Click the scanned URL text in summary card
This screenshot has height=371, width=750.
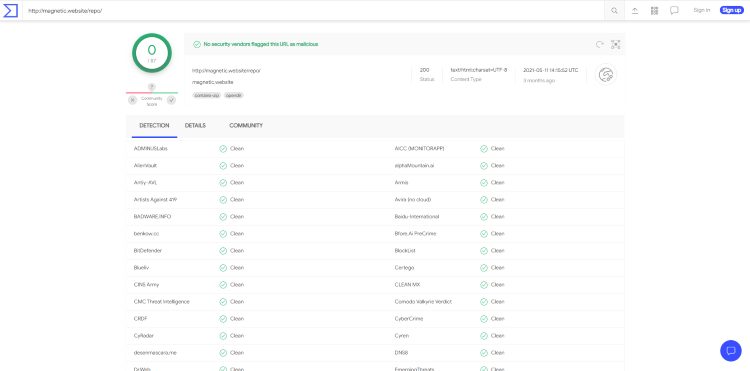(x=226, y=70)
